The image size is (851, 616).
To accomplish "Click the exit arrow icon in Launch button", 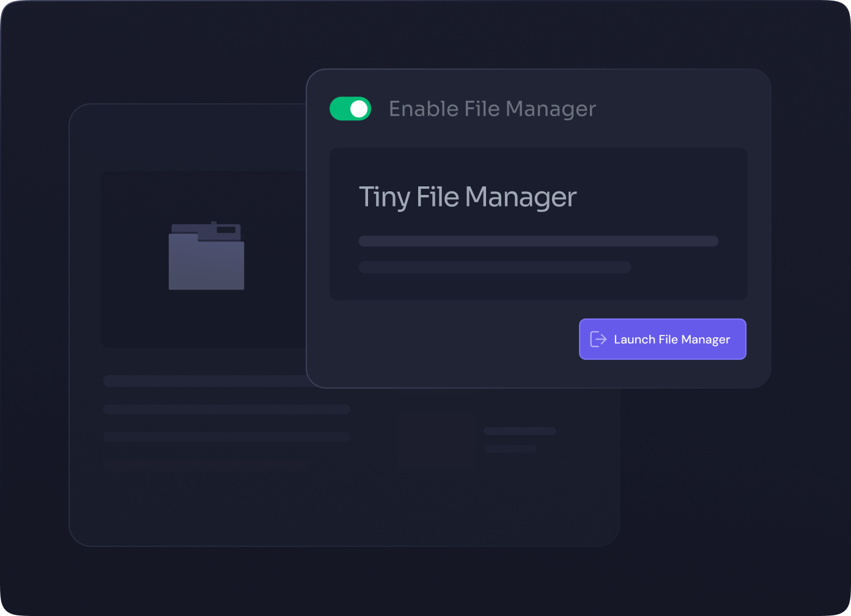I will pyautogui.click(x=598, y=339).
